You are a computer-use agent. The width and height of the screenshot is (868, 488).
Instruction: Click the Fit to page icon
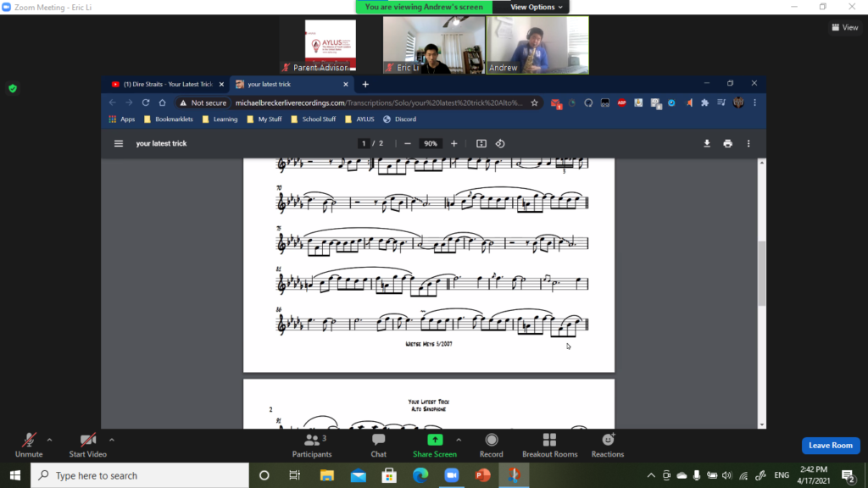(481, 144)
